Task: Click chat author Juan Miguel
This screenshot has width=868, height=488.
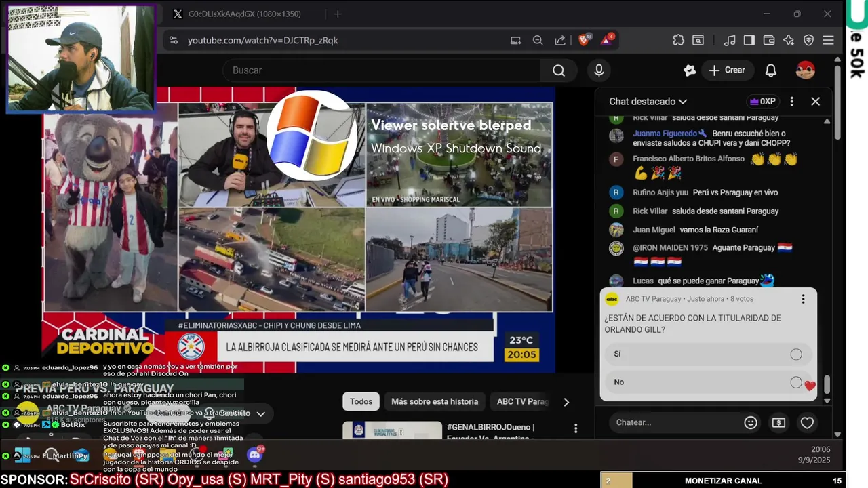Action: (x=654, y=230)
